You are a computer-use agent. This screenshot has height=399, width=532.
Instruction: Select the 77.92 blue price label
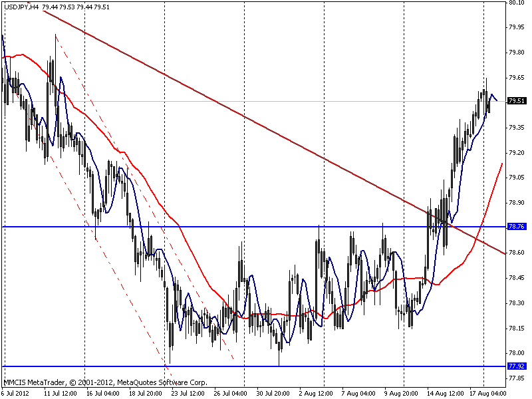[x=517, y=366]
